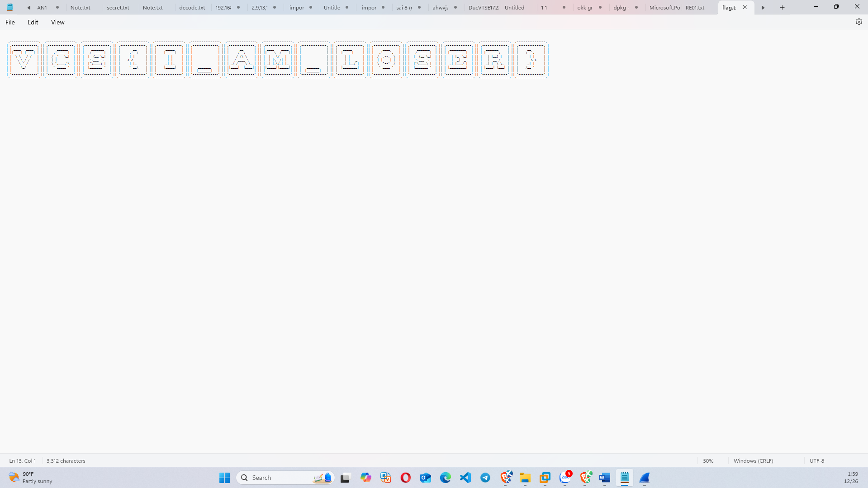Close the flag.txt tab
This screenshot has height=488, width=868.
(x=745, y=7)
